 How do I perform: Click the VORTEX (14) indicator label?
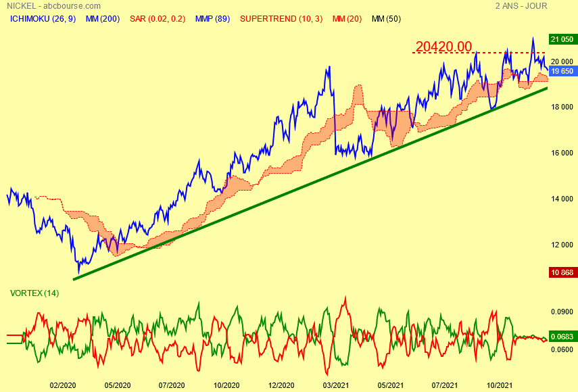(x=34, y=293)
